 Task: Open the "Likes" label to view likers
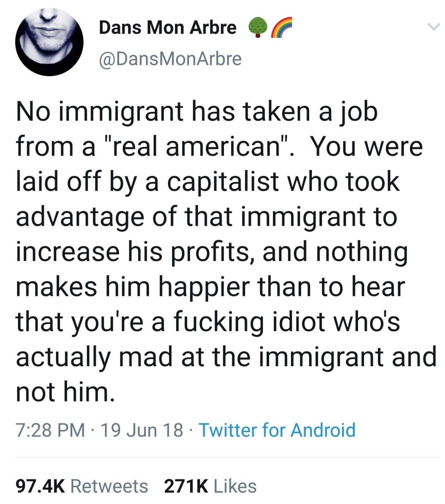(235, 486)
